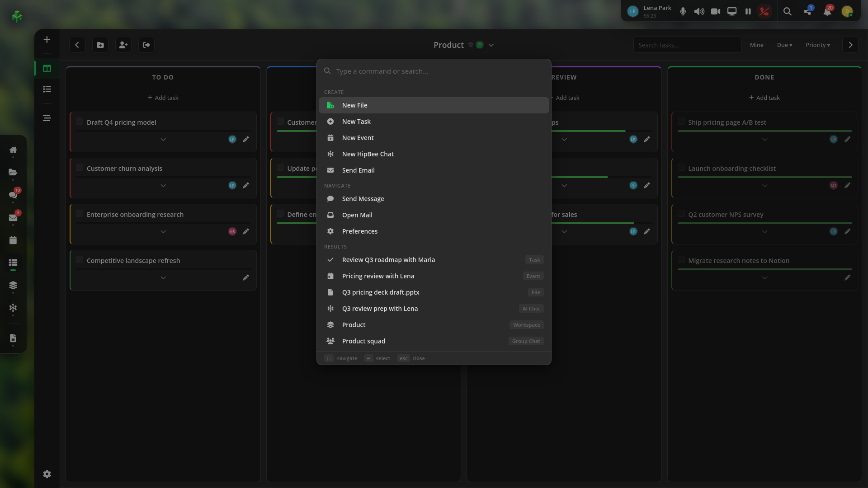868x488 pixels.
Task: Click the plus icon in the left sidebar
Action: tap(47, 40)
